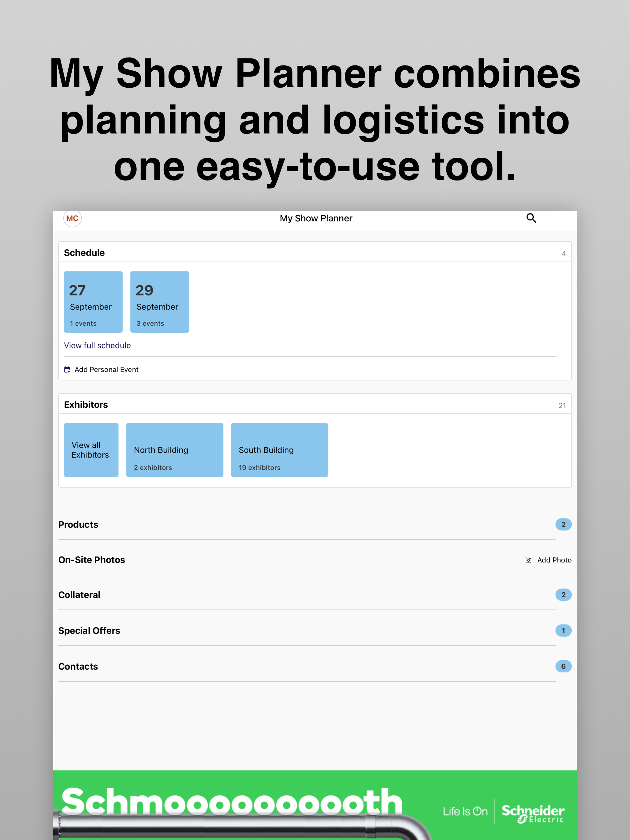Image resolution: width=630 pixels, height=840 pixels.
Task: Open the Schneider Electric banner ad
Action: coord(315,805)
